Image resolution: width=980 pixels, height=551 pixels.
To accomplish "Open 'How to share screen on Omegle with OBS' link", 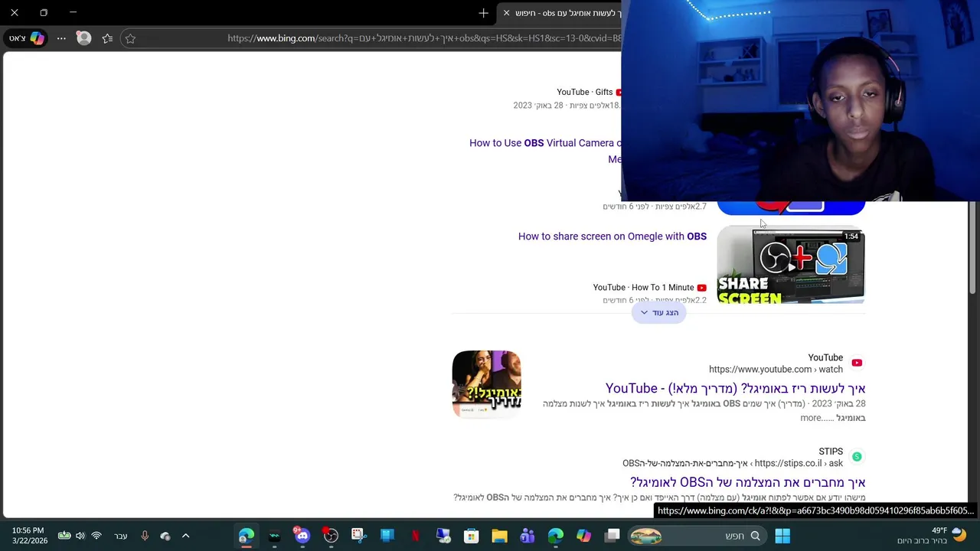I will pos(612,236).
